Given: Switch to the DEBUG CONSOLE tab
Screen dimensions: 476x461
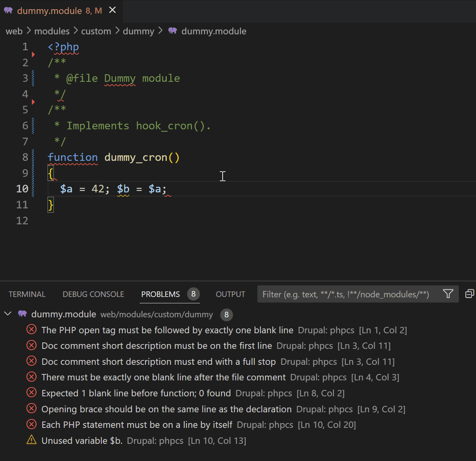Looking at the screenshot, I should pos(93,294).
